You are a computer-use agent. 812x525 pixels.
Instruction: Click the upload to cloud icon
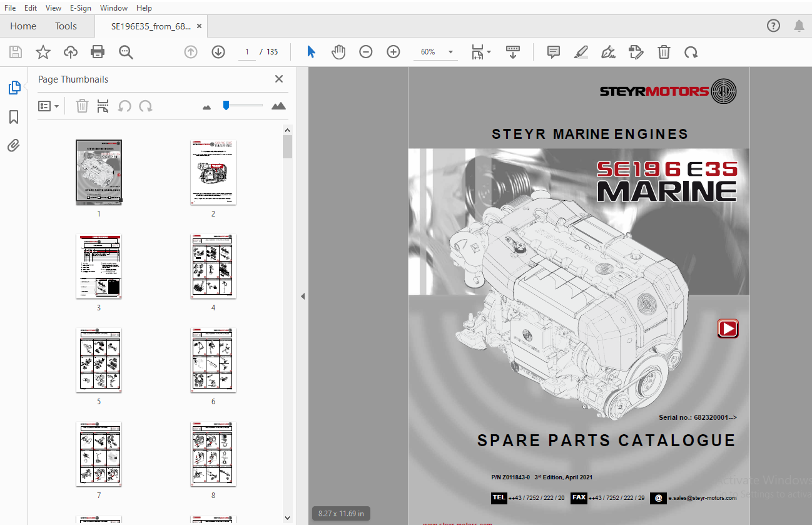(71, 52)
